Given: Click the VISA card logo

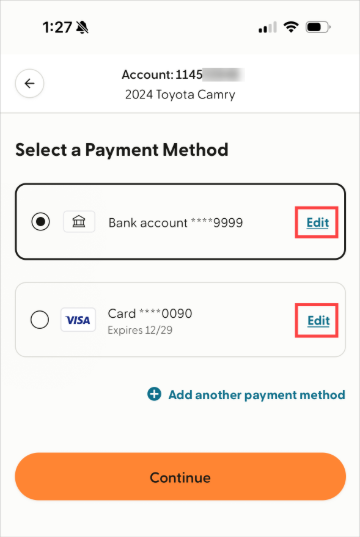Looking at the screenshot, I should click(78, 320).
